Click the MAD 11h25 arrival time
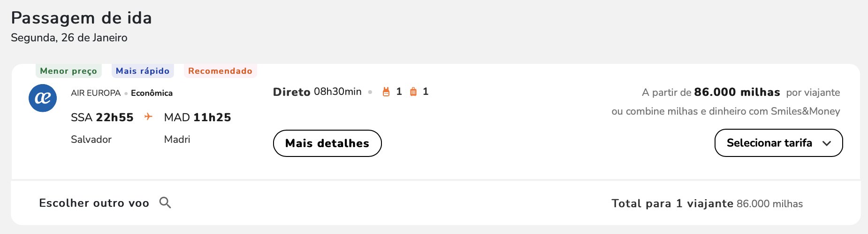 point(198,117)
